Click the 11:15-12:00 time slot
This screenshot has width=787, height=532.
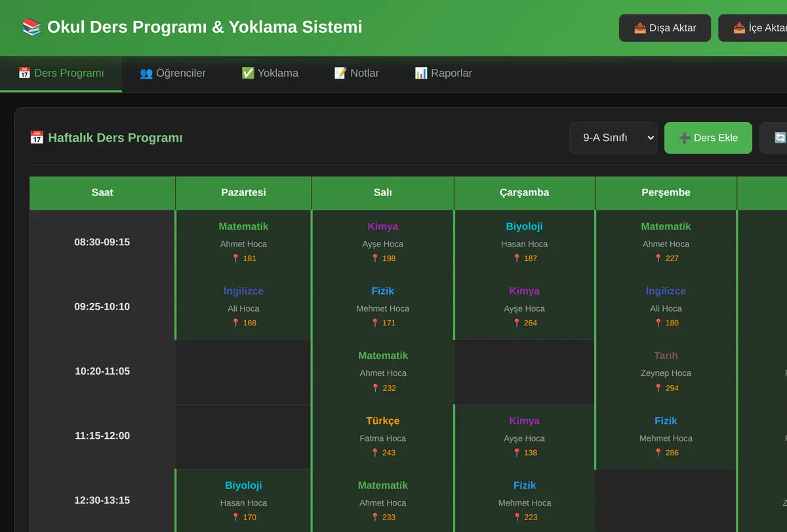click(102, 436)
